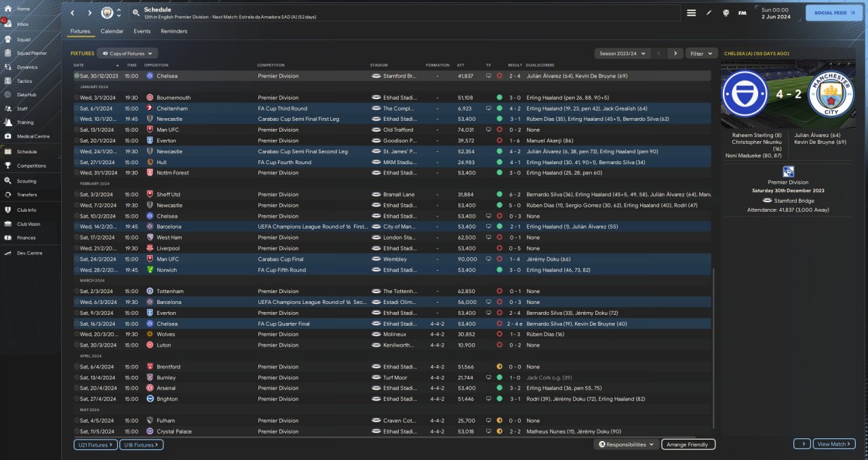Click the globe world icon

726,13
